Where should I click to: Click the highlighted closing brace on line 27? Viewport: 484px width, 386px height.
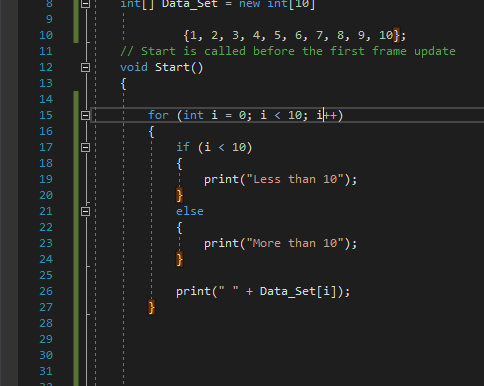click(x=151, y=307)
